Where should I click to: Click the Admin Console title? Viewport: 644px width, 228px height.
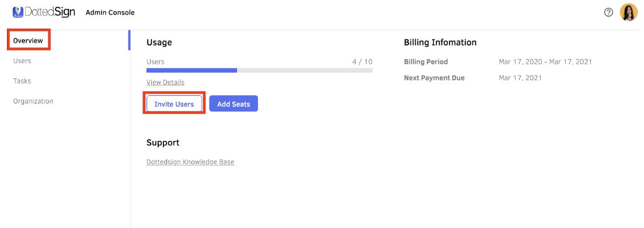tap(110, 13)
